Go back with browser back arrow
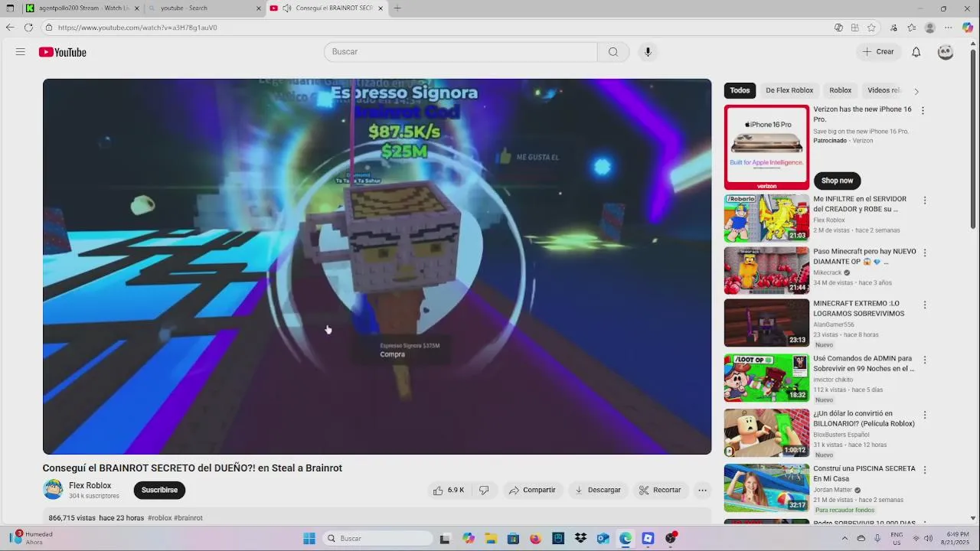The width and height of the screenshot is (980, 551). (x=10, y=28)
